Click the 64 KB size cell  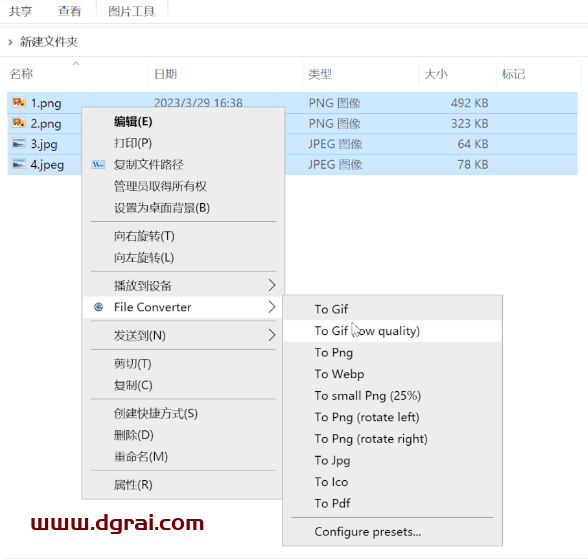pos(473,144)
